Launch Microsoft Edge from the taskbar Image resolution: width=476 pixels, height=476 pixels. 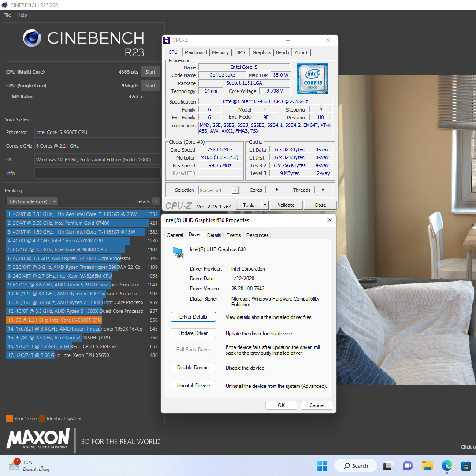click(447, 465)
